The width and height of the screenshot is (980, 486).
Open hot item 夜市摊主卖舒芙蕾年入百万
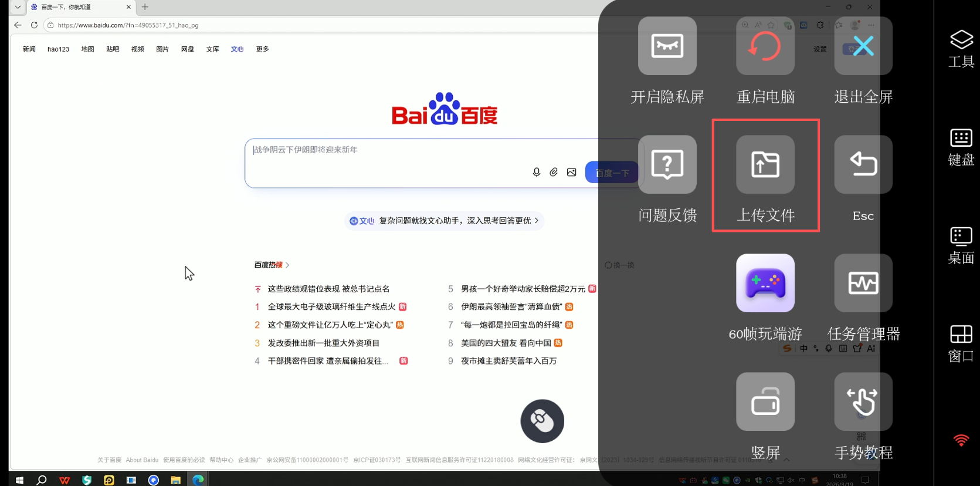coord(508,361)
